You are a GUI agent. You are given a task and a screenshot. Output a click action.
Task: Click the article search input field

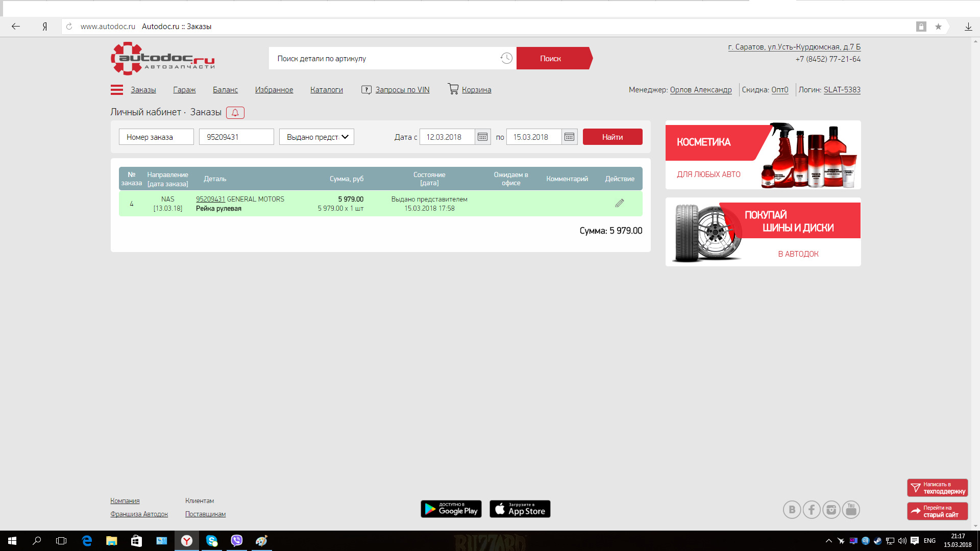click(x=383, y=58)
